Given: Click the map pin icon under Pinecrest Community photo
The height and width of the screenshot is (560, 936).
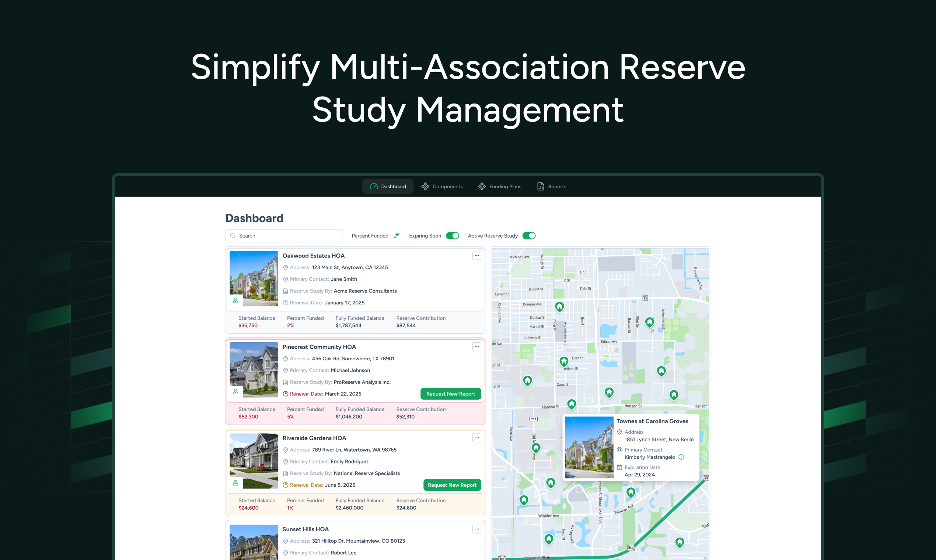Looking at the screenshot, I should pos(235,392).
